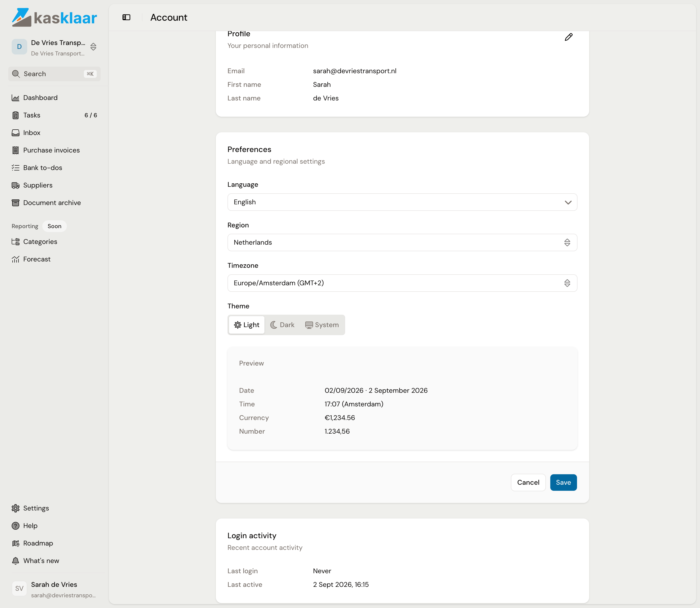700x608 pixels.
Task: Select the Light theme option
Action: point(246,325)
